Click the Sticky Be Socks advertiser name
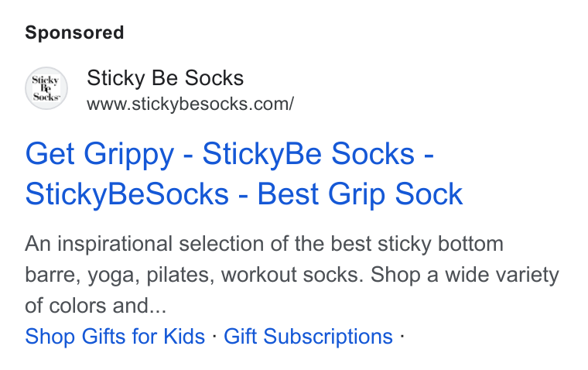 [165, 78]
